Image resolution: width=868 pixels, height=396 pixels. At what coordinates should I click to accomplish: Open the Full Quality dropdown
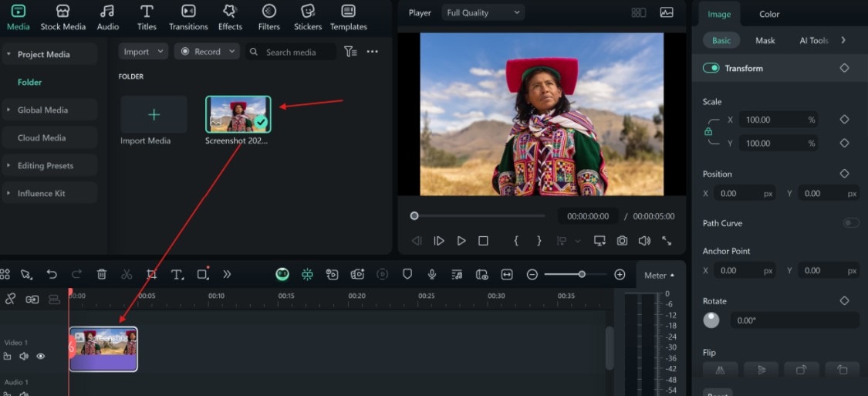tap(483, 12)
